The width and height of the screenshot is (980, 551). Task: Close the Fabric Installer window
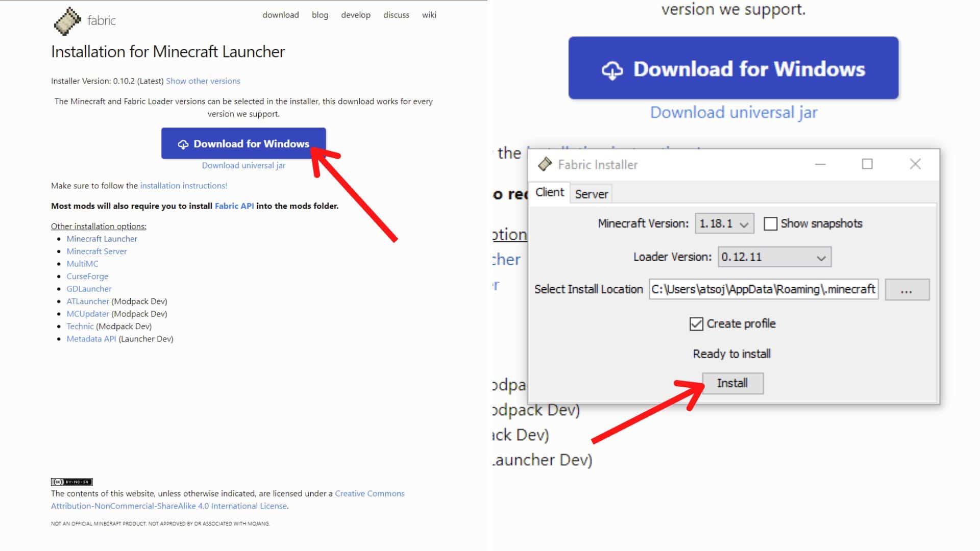[915, 164]
